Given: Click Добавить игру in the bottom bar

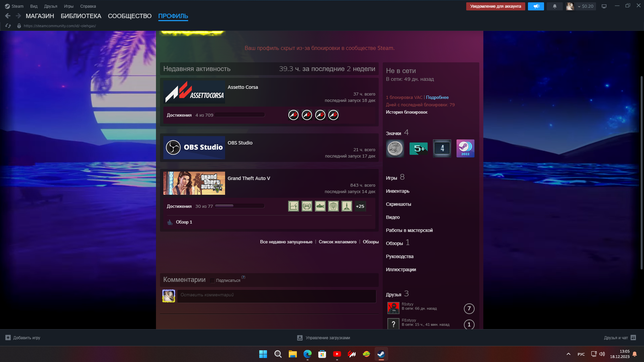Looking at the screenshot, I should tap(23, 338).
